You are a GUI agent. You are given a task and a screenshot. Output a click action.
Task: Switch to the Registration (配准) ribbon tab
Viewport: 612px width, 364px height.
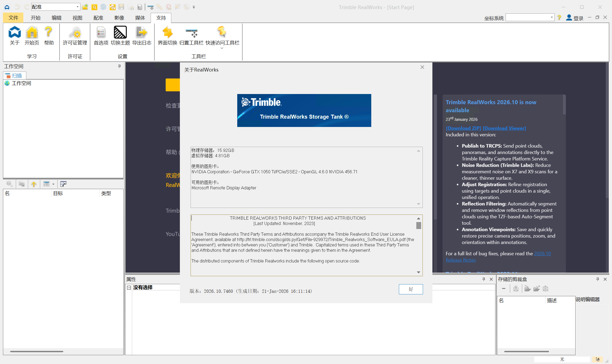pos(98,18)
